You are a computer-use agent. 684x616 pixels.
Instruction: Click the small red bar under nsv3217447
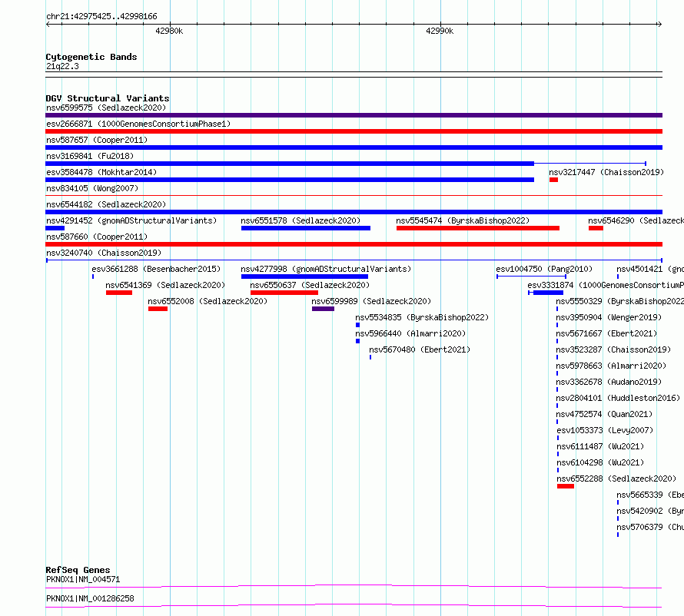553,180
